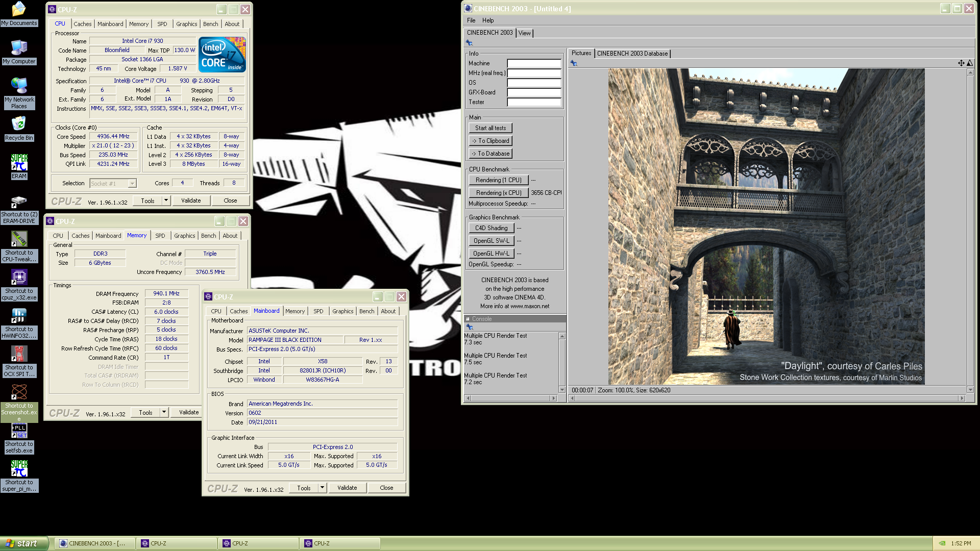
Task: Click the system tray NVIDIA icon
Action: [942, 543]
